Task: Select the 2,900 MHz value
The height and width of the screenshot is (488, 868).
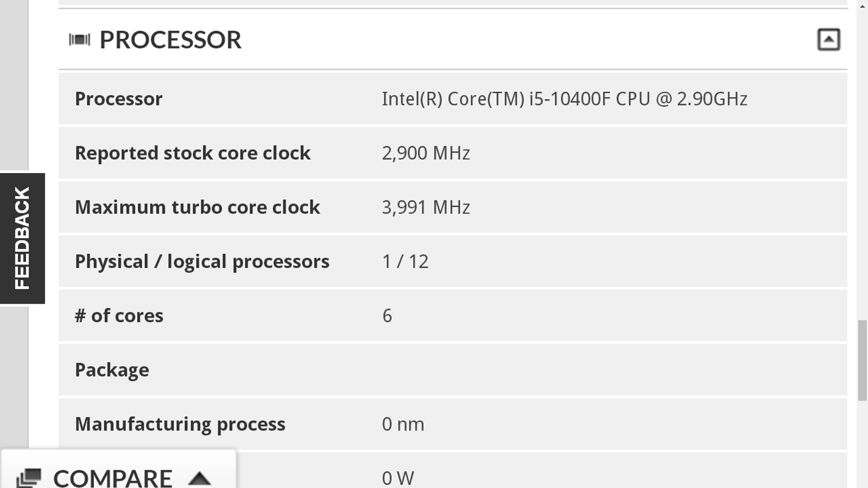Action: coord(426,153)
